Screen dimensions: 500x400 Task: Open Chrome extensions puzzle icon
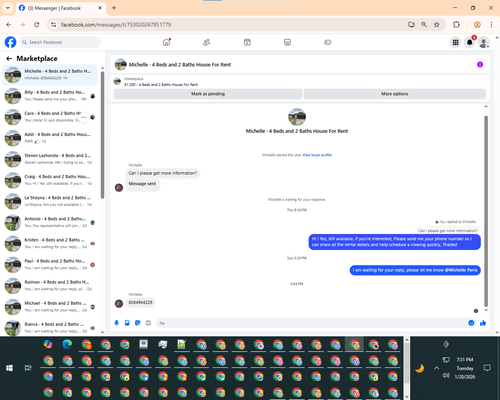tap(456, 25)
